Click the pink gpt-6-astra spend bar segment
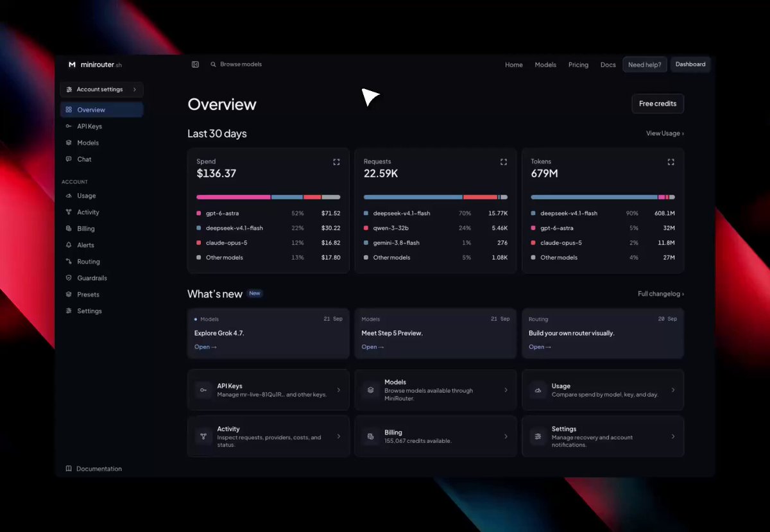Screen dimensions: 770x532 (x=234, y=197)
